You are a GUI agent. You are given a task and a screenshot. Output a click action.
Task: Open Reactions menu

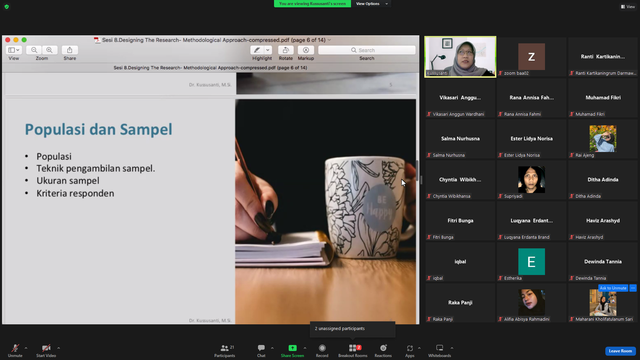[x=383, y=350]
